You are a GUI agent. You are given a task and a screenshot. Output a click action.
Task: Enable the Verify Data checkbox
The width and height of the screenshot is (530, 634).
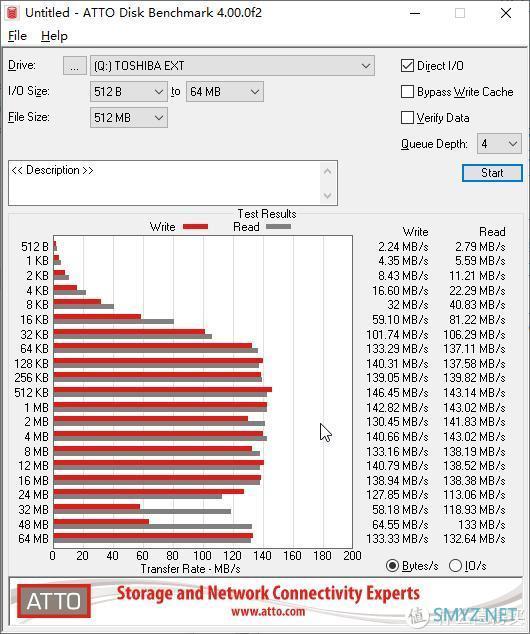pyautogui.click(x=407, y=118)
